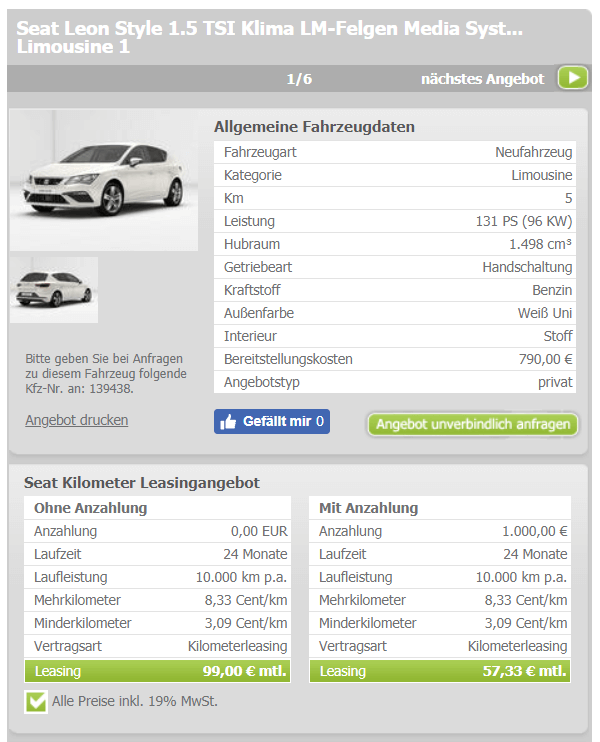This screenshot has width=600, height=742.
Task: Click 3,09 Cent/km under Mit Anzahlung
Action: point(526,623)
